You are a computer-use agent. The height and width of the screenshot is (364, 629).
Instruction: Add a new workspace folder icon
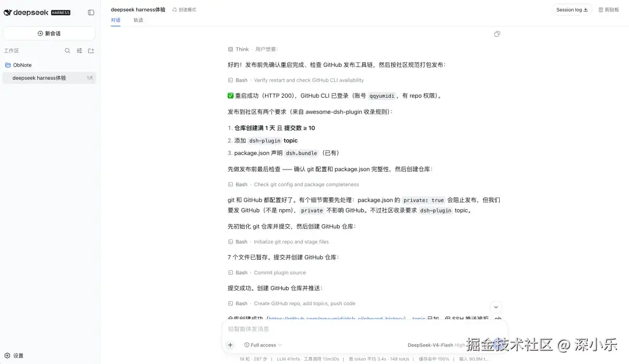point(91,51)
